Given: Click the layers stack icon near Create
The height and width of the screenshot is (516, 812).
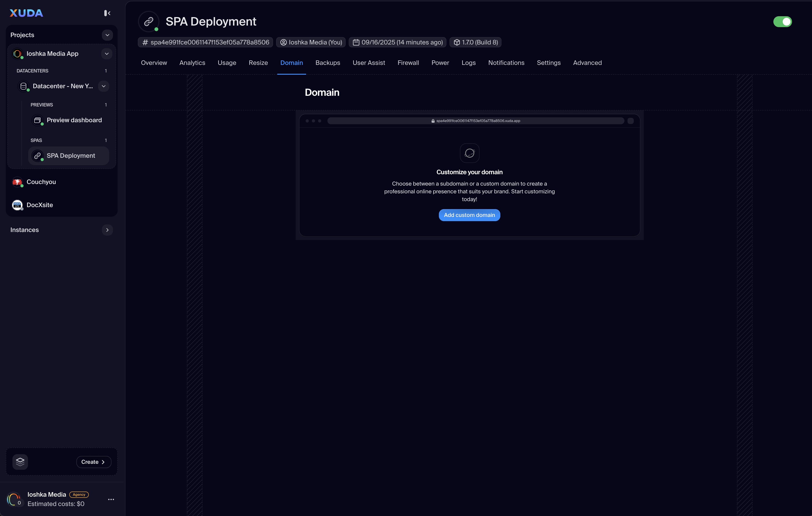Looking at the screenshot, I should pos(20,462).
